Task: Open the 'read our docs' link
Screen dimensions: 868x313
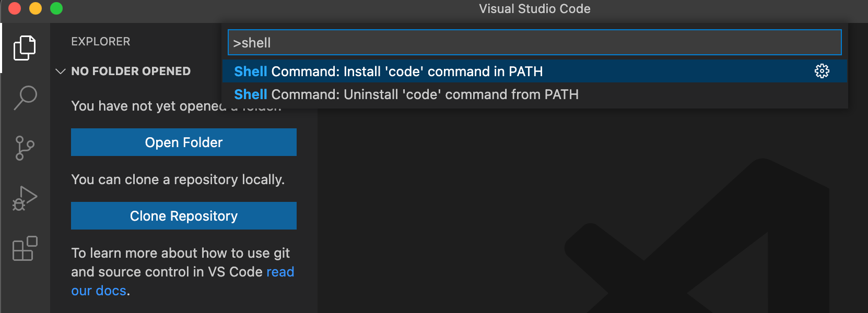Action: click(280, 272)
